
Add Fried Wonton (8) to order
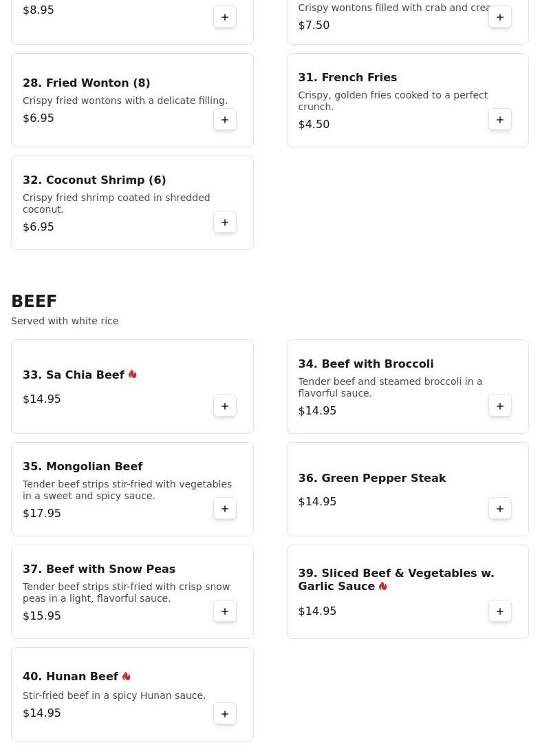tap(225, 120)
